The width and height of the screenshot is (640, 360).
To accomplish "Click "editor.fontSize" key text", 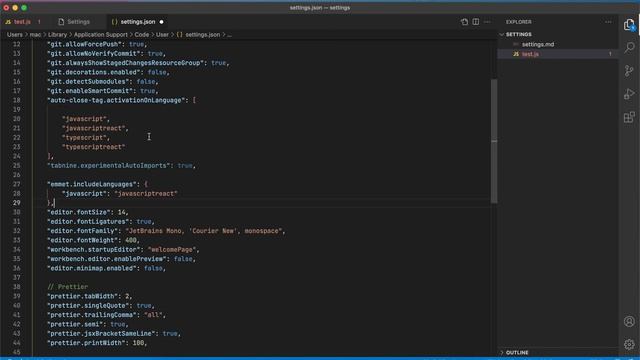I will tap(79, 212).
